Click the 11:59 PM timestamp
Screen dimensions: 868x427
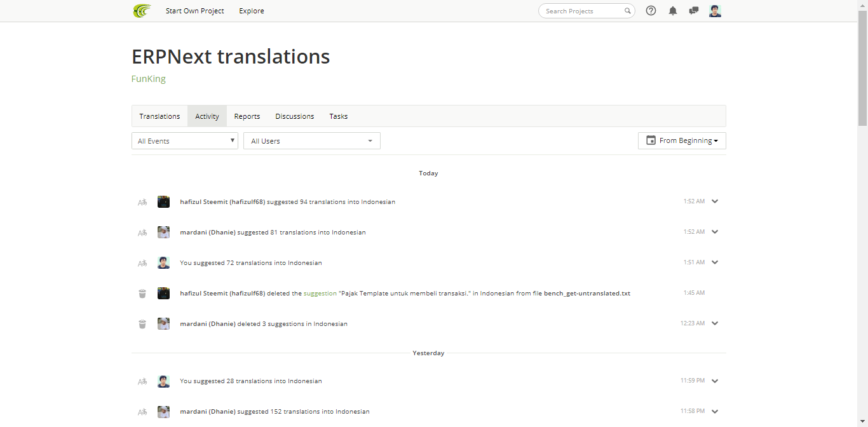coord(693,381)
